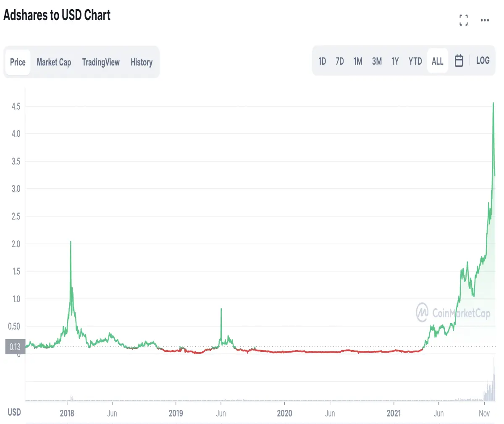Click the 2019 x-axis label
Viewport: 504px width, 424px height.
pyautogui.click(x=176, y=413)
